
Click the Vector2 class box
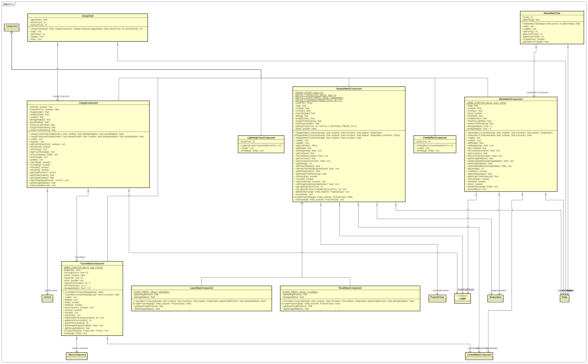click(47, 298)
